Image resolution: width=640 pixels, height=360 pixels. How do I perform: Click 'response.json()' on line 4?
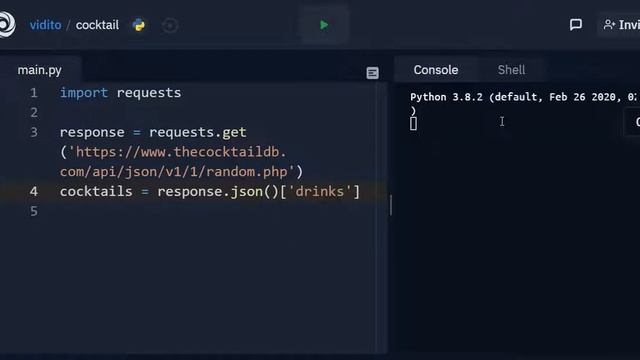pyautogui.click(x=218, y=191)
